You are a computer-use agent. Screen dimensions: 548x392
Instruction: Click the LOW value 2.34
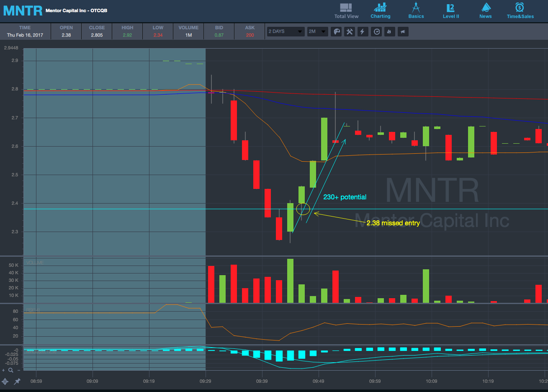click(x=158, y=35)
